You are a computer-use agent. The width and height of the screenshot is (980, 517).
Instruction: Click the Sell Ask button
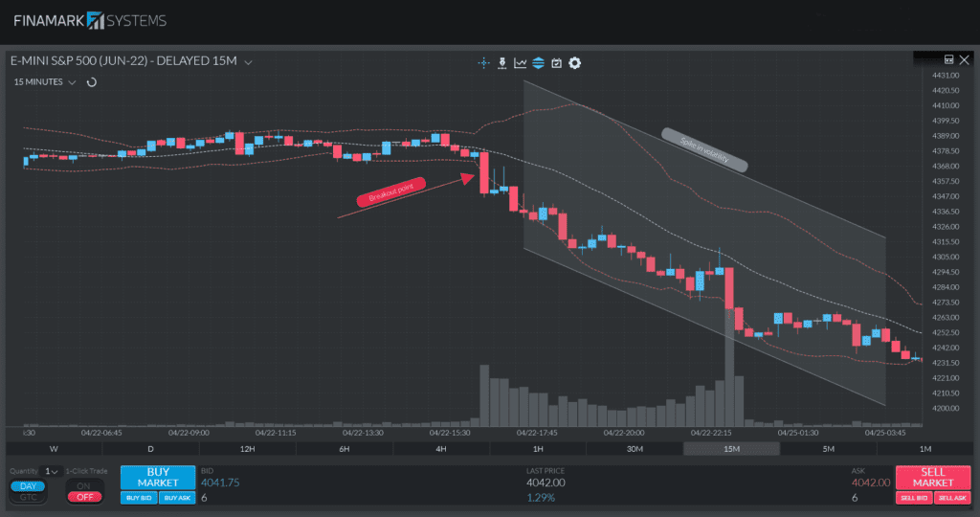[951, 498]
